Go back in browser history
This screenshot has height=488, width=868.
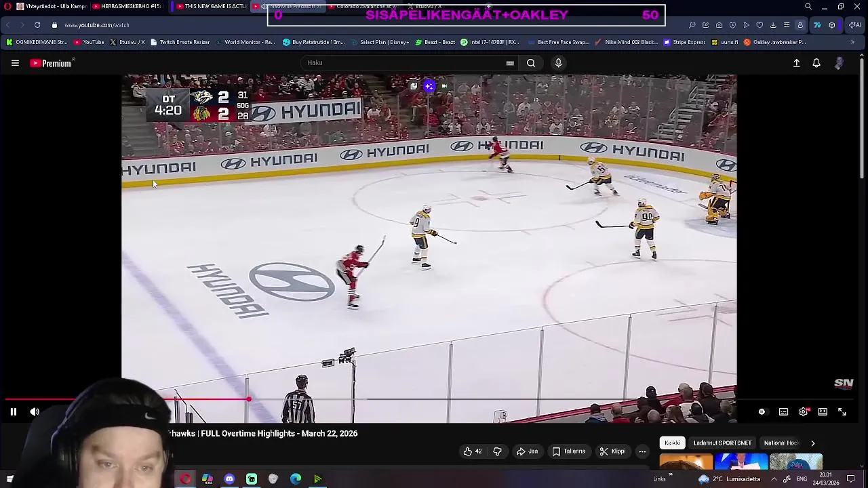(8, 25)
